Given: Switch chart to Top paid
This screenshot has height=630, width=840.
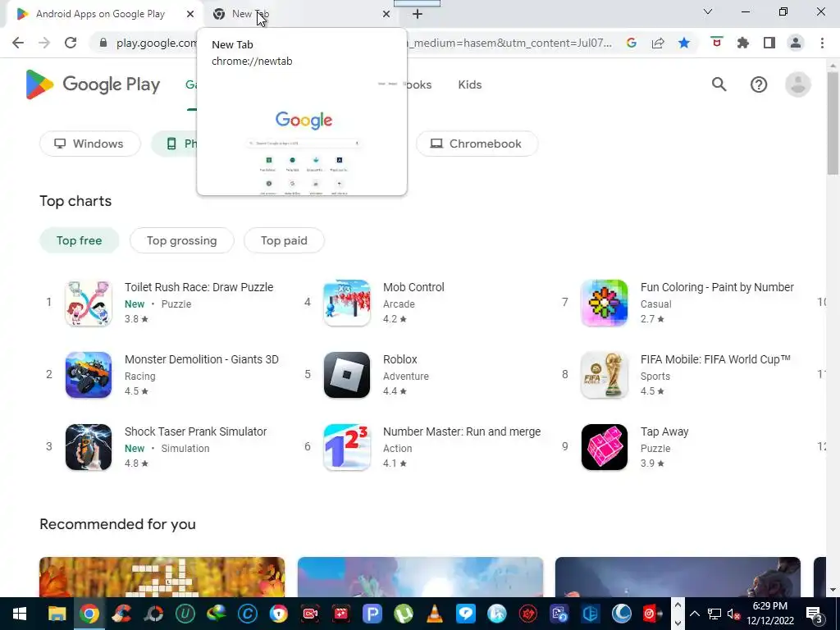Looking at the screenshot, I should (x=284, y=240).
